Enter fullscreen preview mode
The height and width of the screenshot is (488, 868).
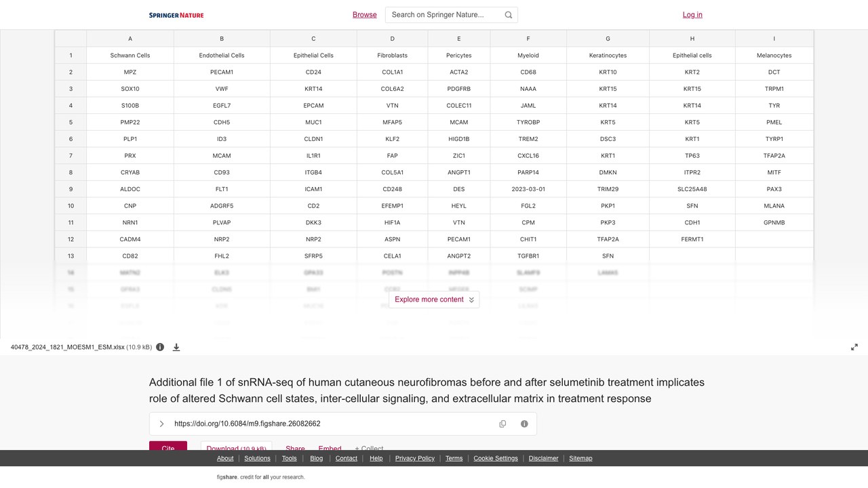854,347
